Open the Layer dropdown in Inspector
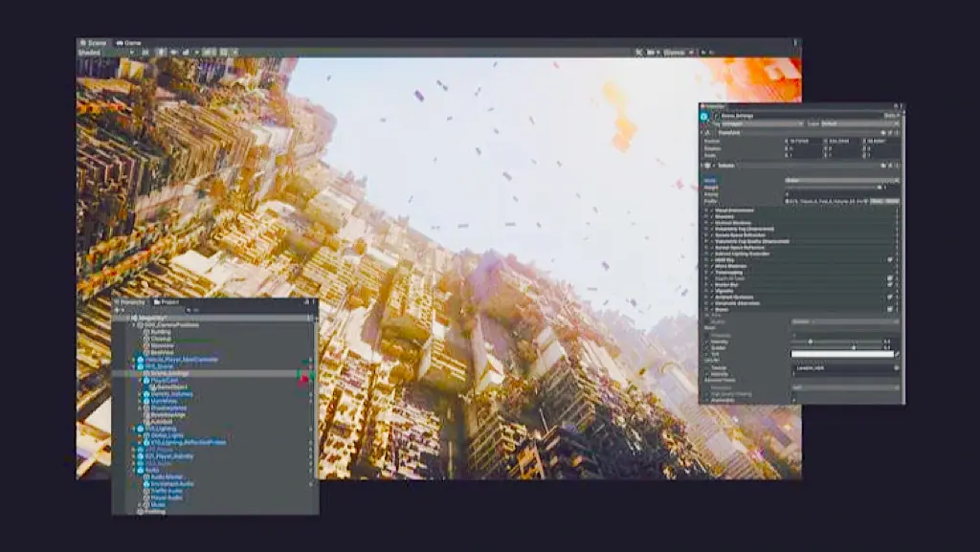 pyautogui.click(x=860, y=123)
